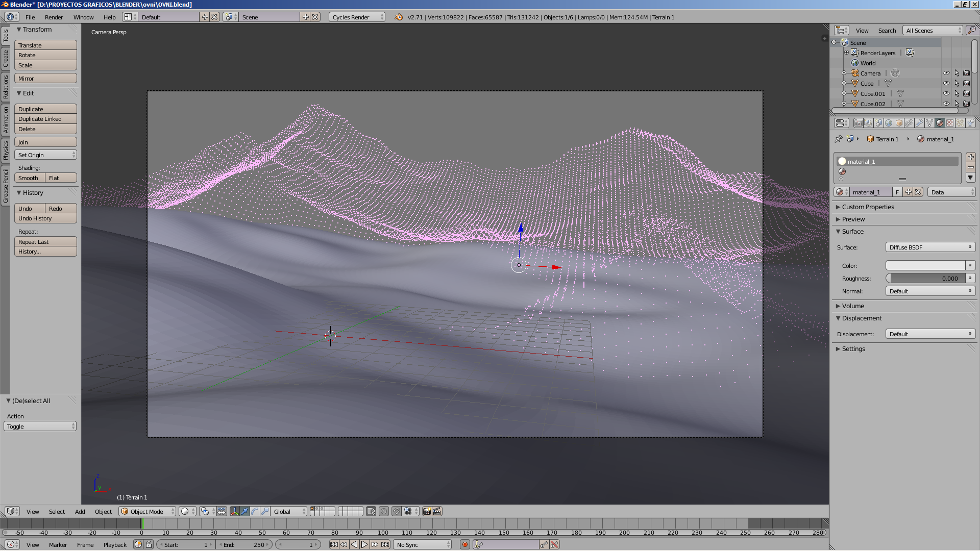Click the play animation forward button
Viewport: 980px width, 551px height.
coord(364,544)
